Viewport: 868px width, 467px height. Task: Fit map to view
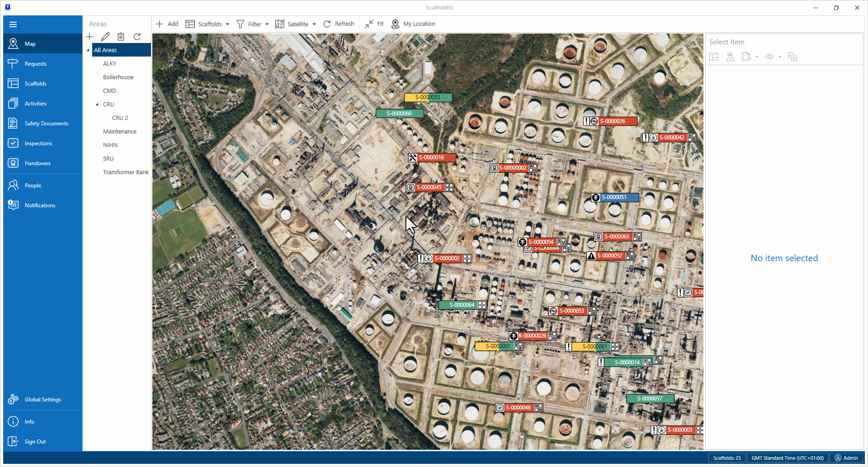[x=374, y=24]
